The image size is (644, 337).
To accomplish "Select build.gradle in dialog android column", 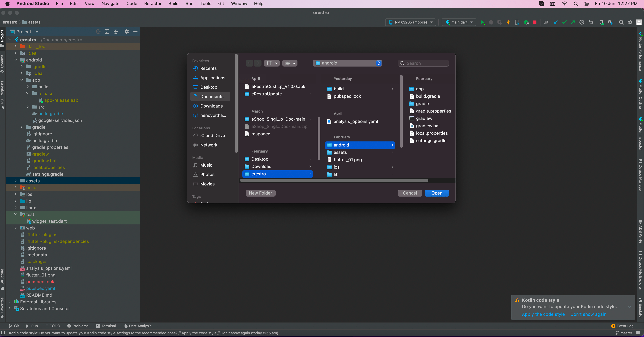I will point(428,96).
